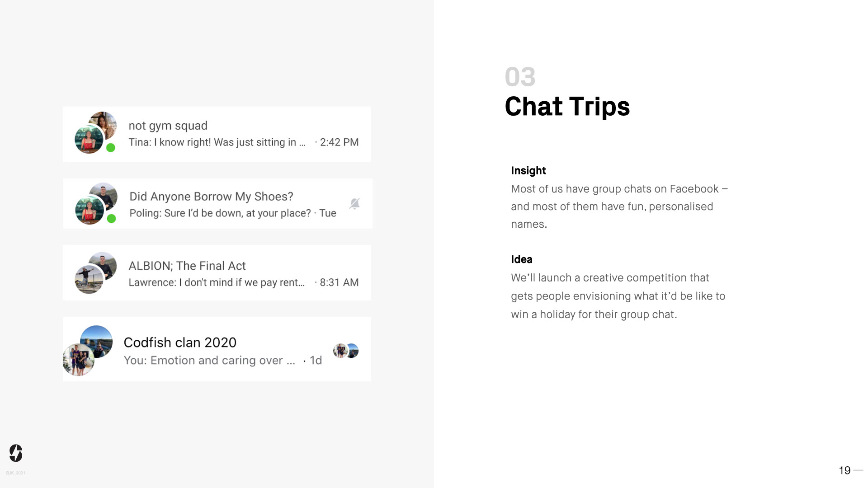
Task: Click the muted bell notification icon
Action: pyautogui.click(x=355, y=204)
